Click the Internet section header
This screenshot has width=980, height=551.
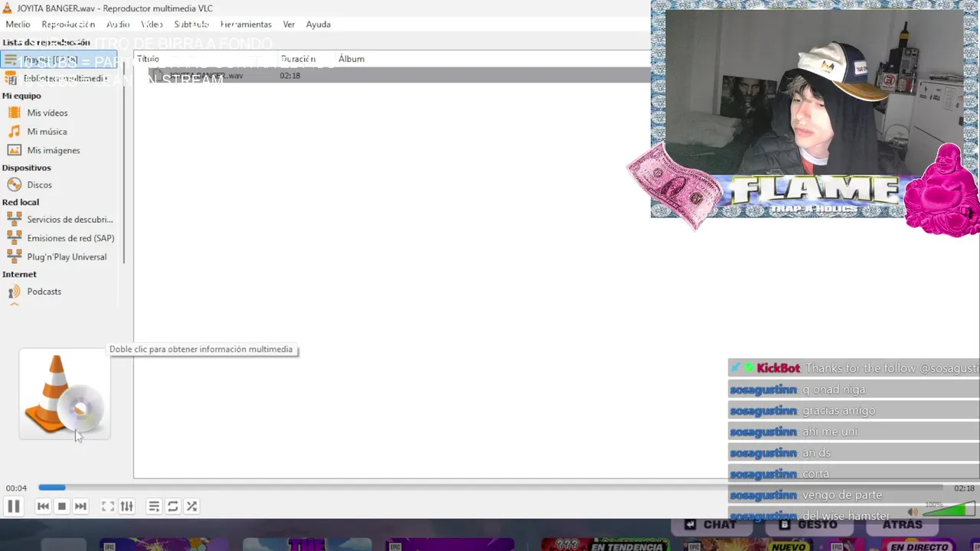[19, 274]
